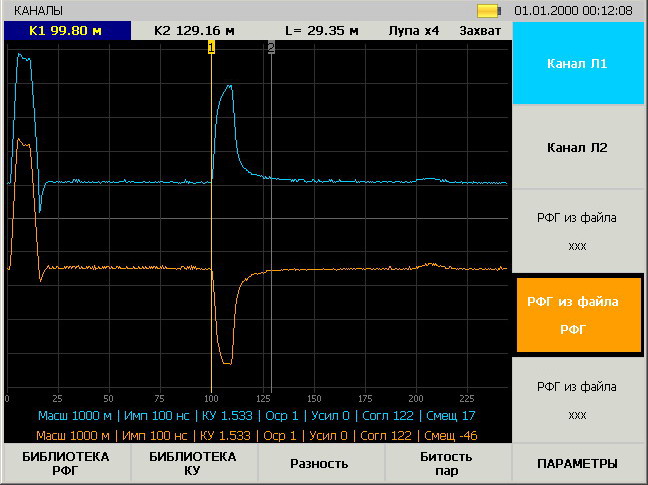Click the date and time 01.01.2000 display
The height and width of the screenshot is (485, 648).
[573, 11]
